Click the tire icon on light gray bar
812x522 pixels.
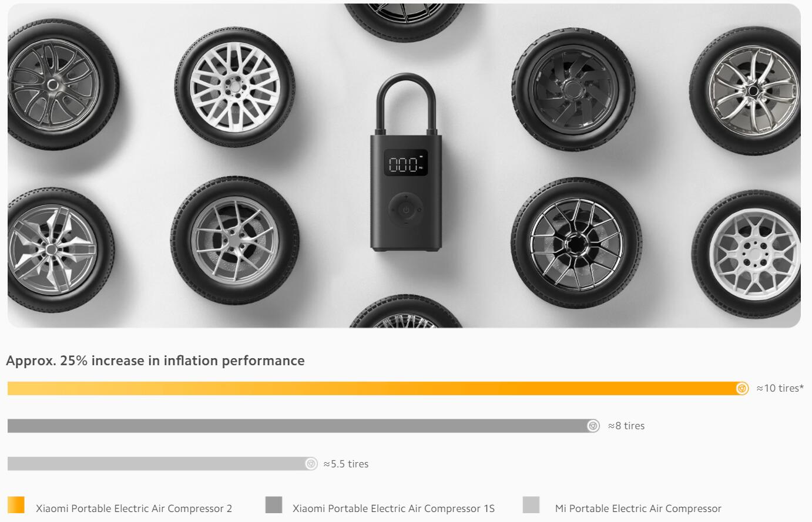[311, 464]
